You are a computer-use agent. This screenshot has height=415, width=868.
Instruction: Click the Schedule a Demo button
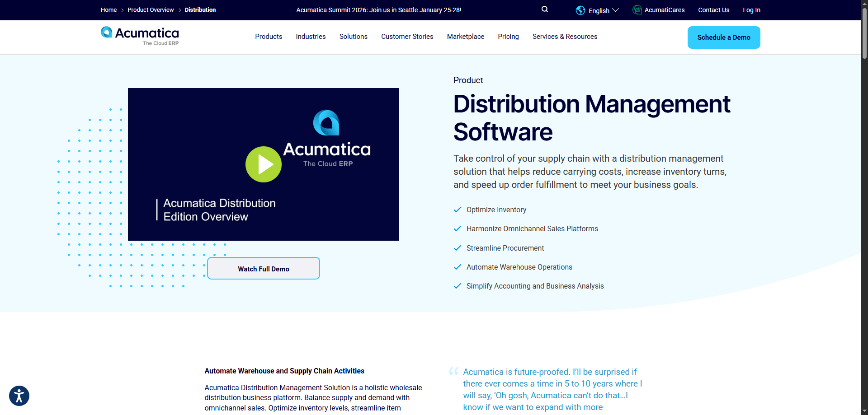pyautogui.click(x=724, y=37)
